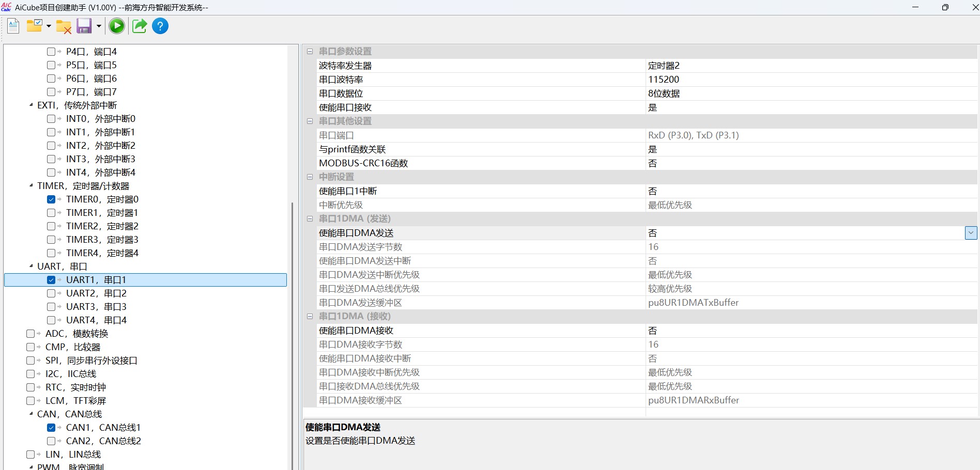This screenshot has height=470, width=980.
Task: Enable CAN2 CAN bus checkbox
Action: point(51,441)
